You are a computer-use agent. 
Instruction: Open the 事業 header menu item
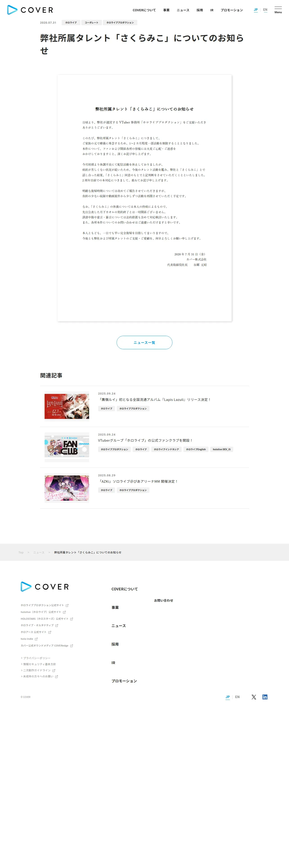click(x=166, y=10)
